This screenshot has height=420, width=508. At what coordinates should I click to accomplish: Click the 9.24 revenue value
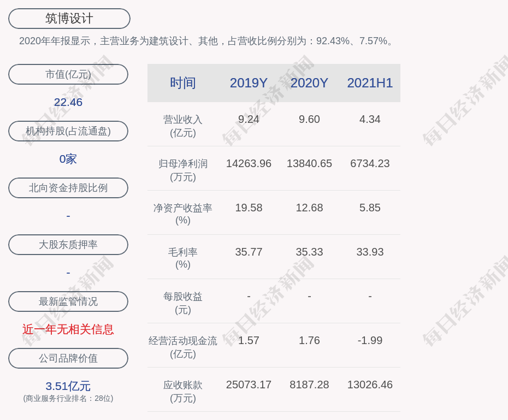tap(249, 119)
